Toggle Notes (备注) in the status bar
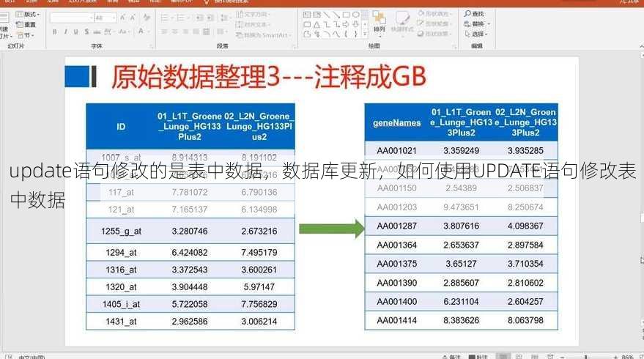Screen dimensions: 644x359 [451, 357]
